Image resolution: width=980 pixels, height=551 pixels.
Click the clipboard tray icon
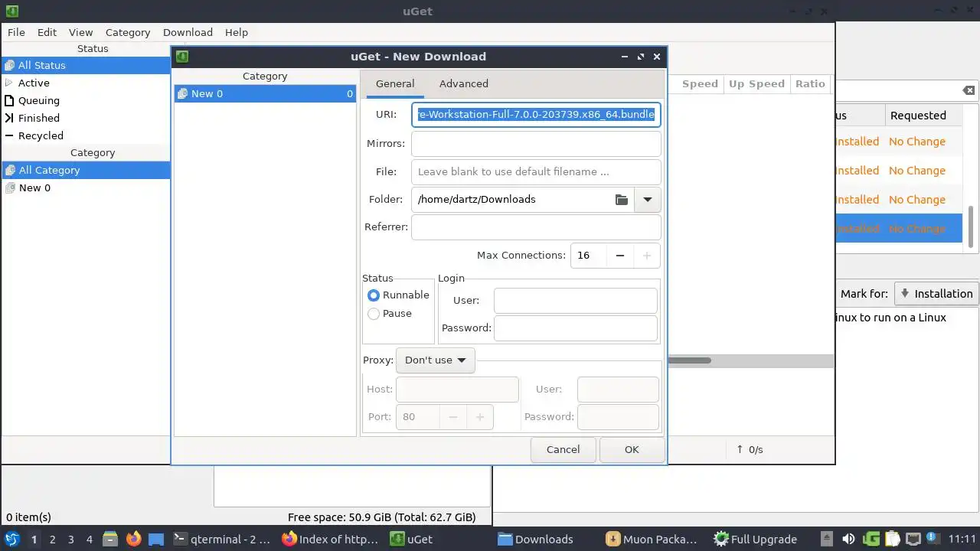click(892, 539)
